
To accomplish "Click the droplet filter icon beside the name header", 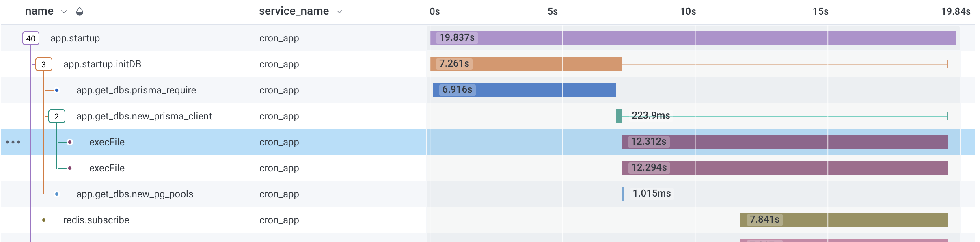I will click(x=80, y=11).
